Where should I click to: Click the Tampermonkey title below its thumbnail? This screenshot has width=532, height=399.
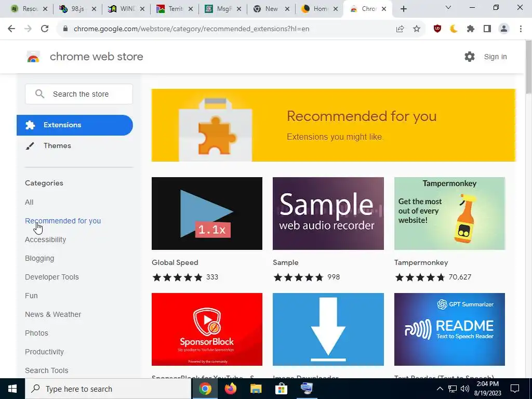coord(421,262)
